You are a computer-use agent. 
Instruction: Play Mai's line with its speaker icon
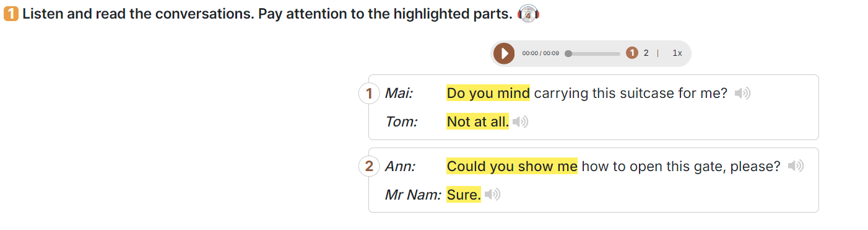tap(742, 94)
